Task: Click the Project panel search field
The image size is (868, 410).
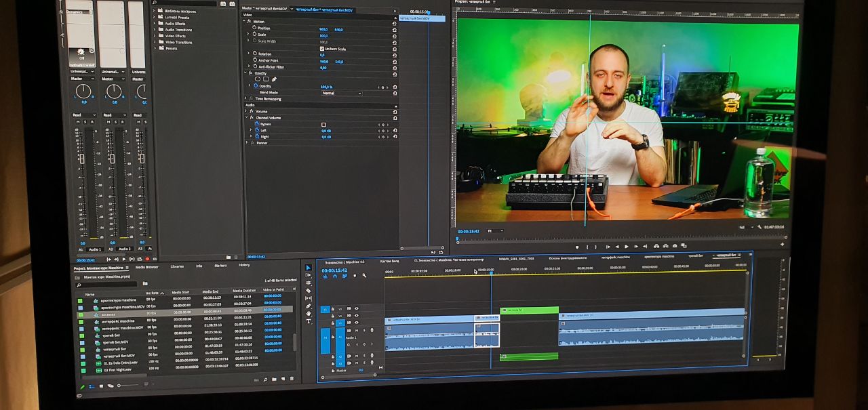Action: click(106, 285)
